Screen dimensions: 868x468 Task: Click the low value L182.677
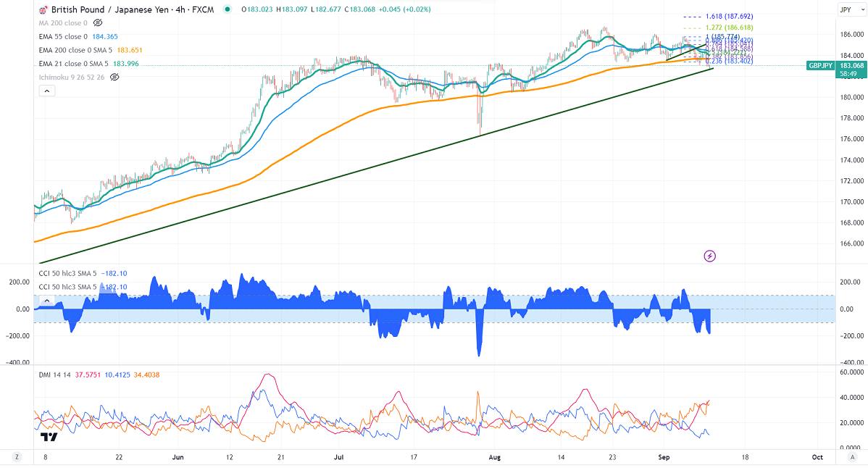pyautogui.click(x=327, y=9)
